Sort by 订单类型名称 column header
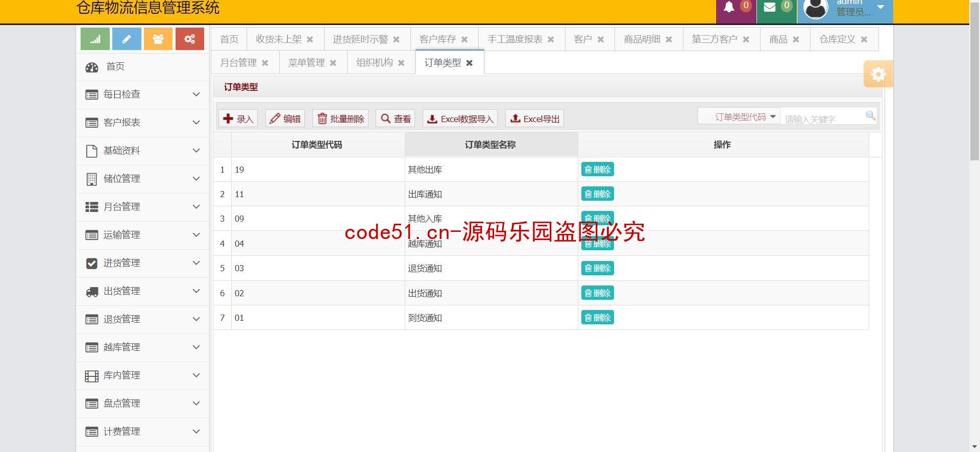The image size is (980, 452). [x=491, y=145]
